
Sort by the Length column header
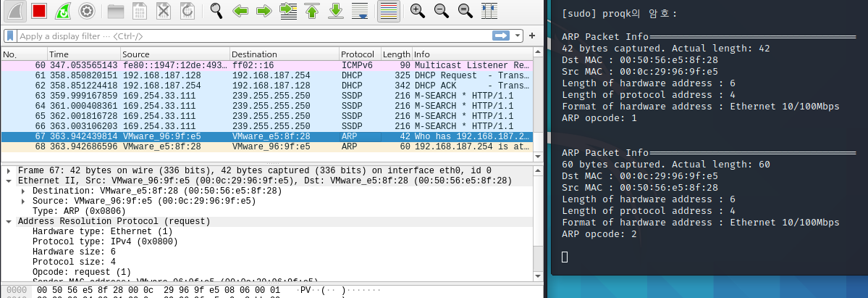point(397,54)
